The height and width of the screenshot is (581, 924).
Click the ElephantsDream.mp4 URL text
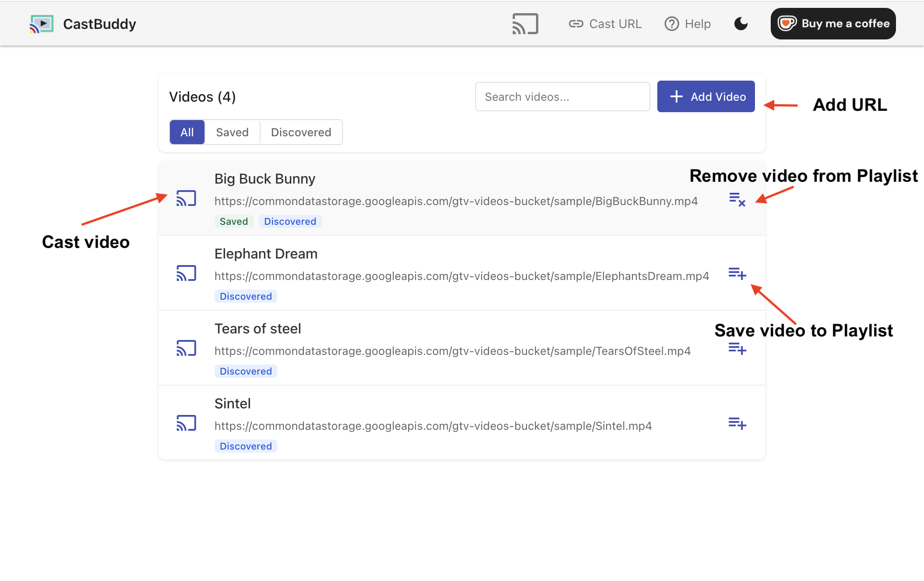click(x=462, y=276)
